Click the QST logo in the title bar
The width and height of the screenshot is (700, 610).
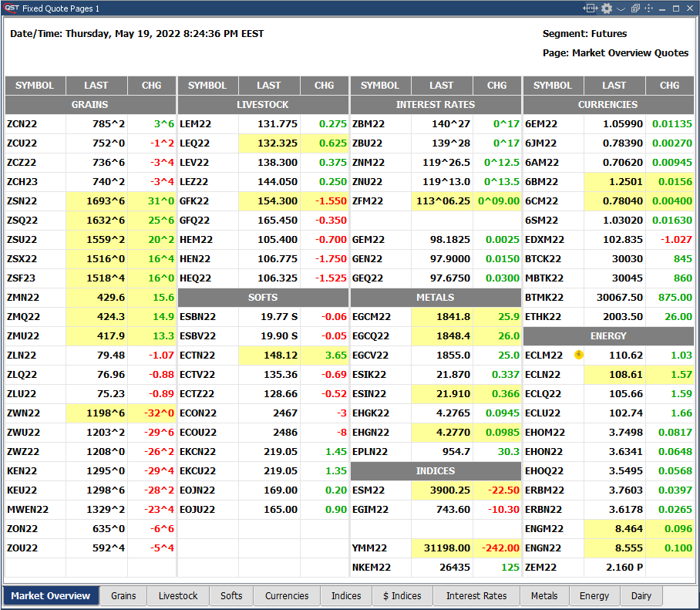coord(12,8)
